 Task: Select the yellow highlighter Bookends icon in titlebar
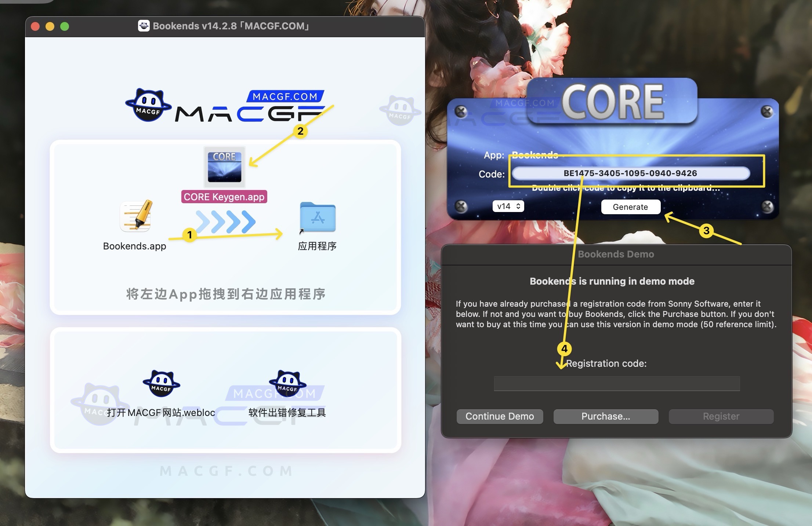[x=144, y=26]
